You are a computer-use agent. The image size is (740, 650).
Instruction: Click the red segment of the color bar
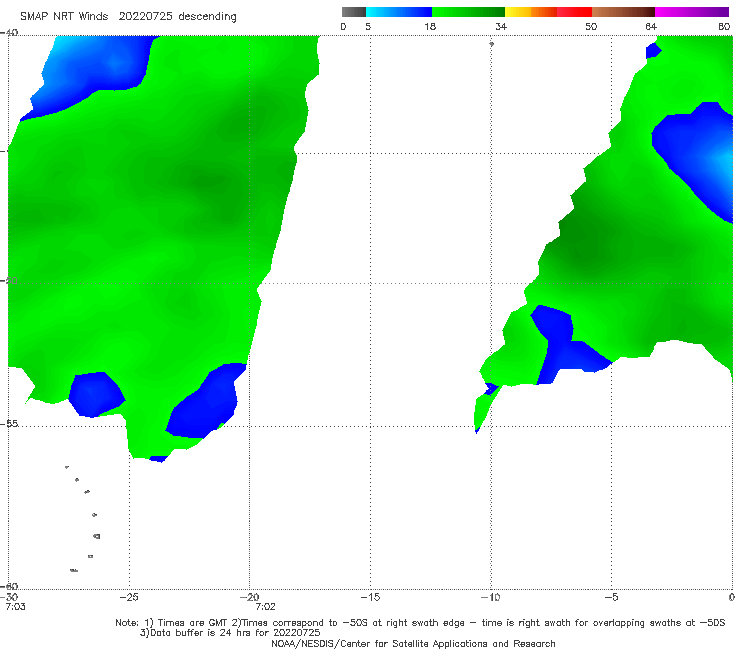574,12
